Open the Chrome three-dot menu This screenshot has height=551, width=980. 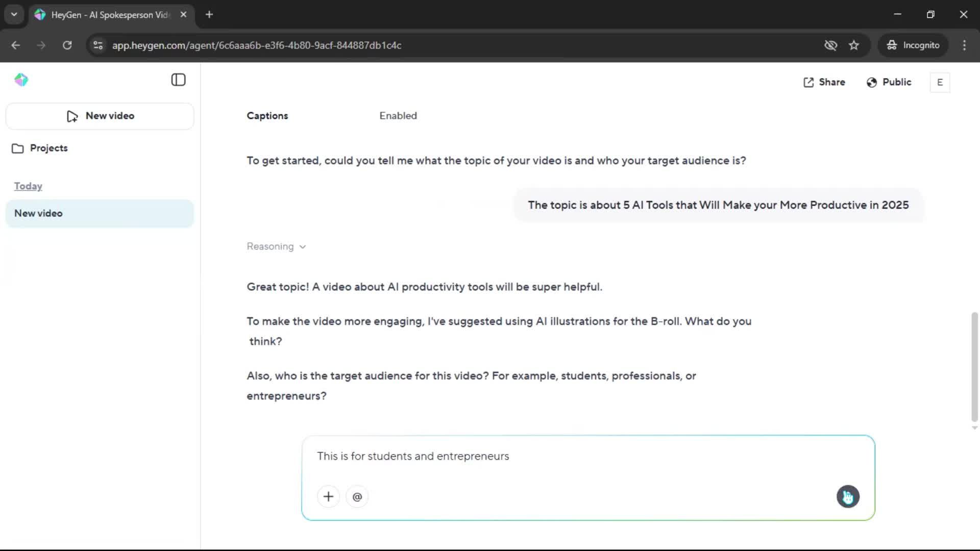(964, 45)
